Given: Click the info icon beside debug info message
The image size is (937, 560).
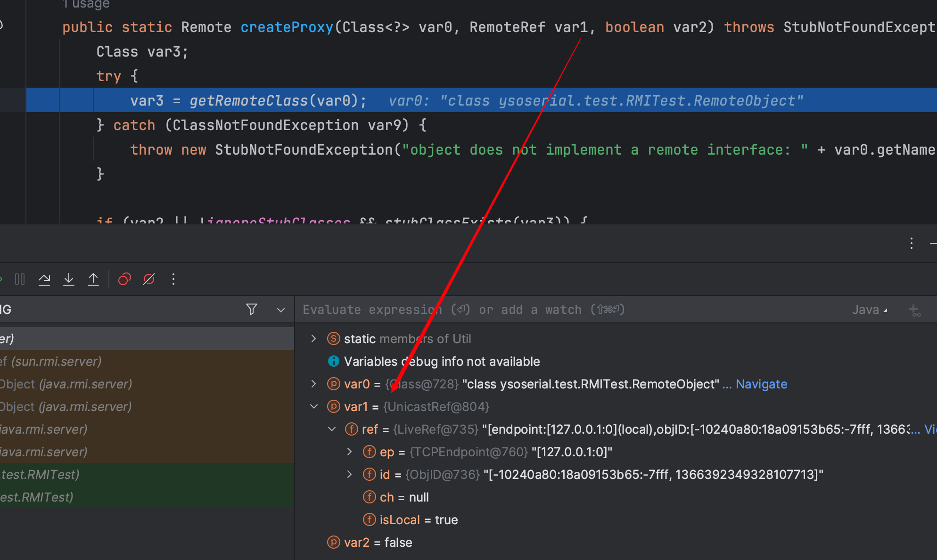Looking at the screenshot, I should tap(334, 361).
